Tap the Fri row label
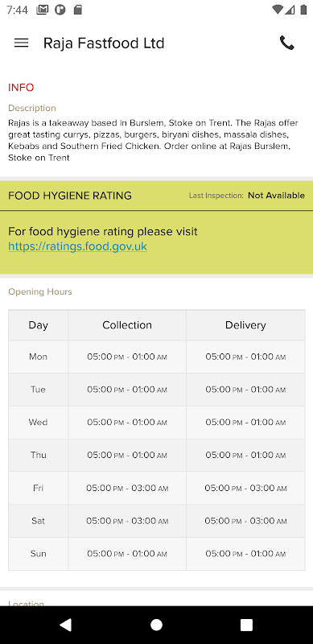The width and height of the screenshot is (313, 644). coord(38,489)
